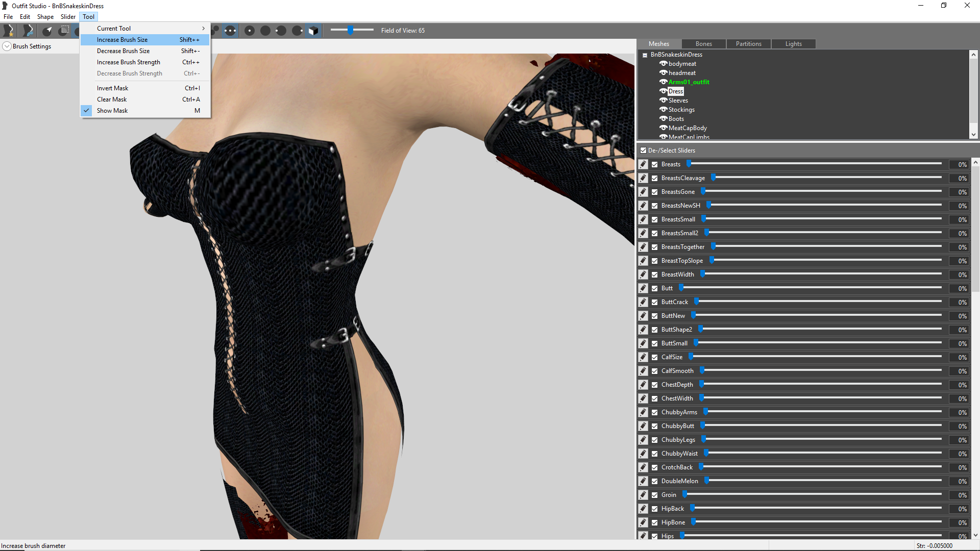Click the mesh list scrollbar down arrow
980x551 pixels.
(973, 135)
